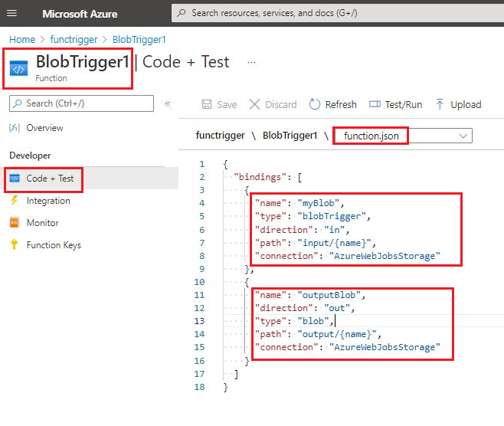Click "blobTrigger" value on line 5
This screenshot has height=426, width=504.
click(x=332, y=216)
